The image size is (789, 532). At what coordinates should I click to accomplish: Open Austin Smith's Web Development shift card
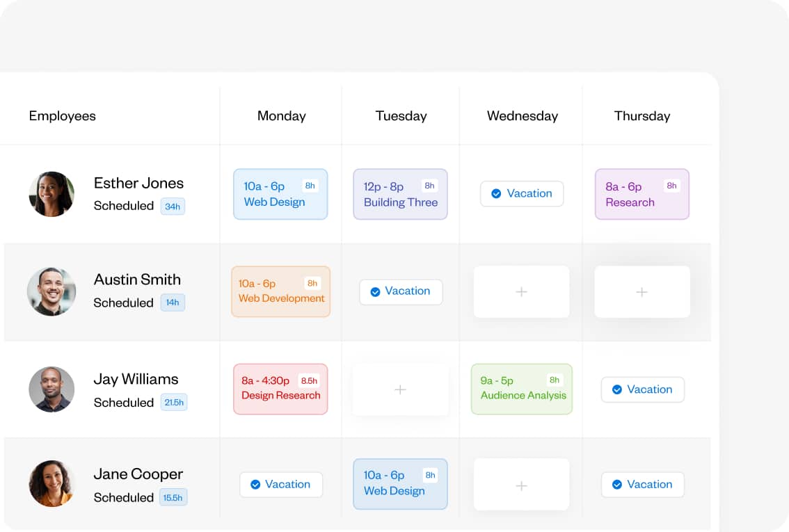tap(280, 291)
